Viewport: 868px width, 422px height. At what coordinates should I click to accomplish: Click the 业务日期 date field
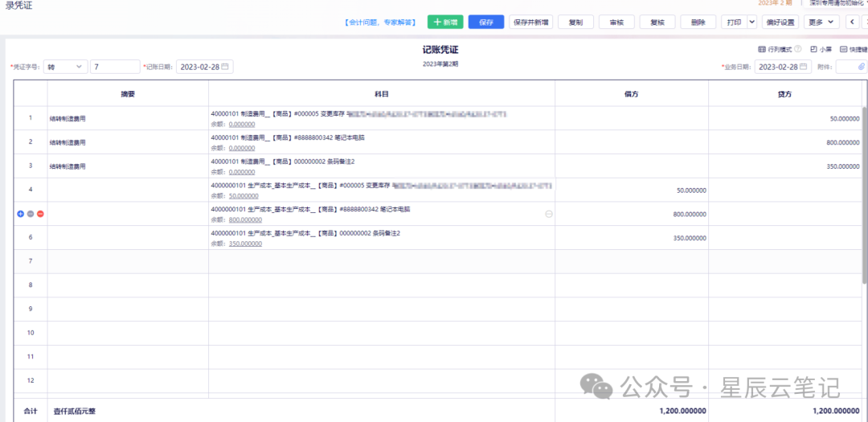pos(783,67)
